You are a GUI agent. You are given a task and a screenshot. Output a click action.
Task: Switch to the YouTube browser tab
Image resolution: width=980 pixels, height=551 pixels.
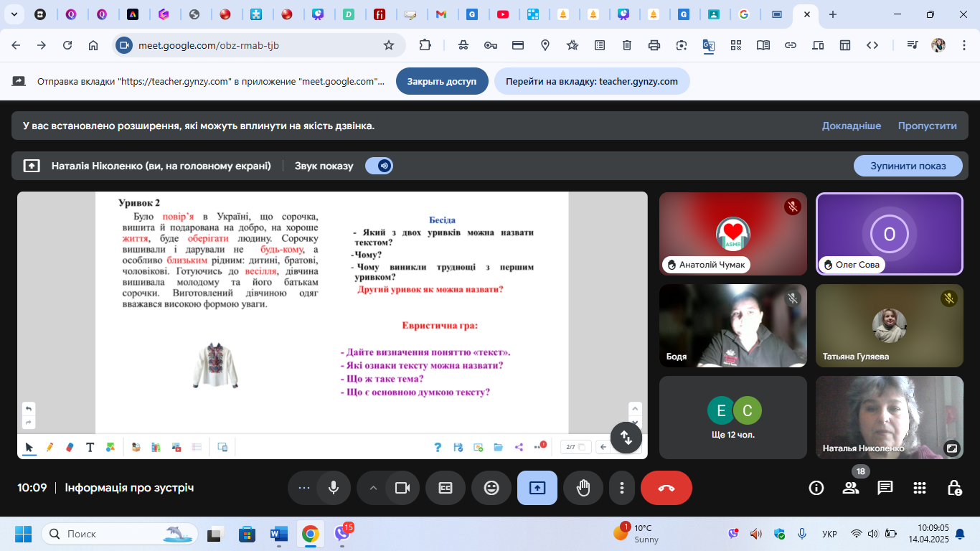tap(502, 14)
